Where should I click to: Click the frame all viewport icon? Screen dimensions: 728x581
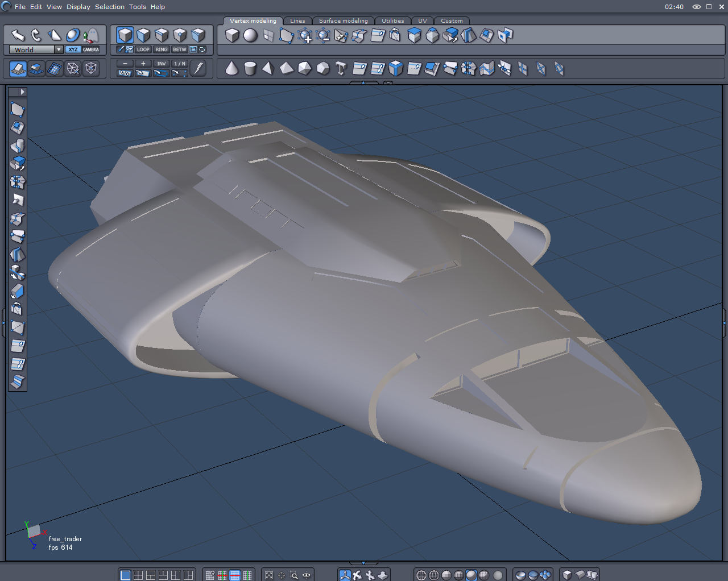tap(269, 575)
